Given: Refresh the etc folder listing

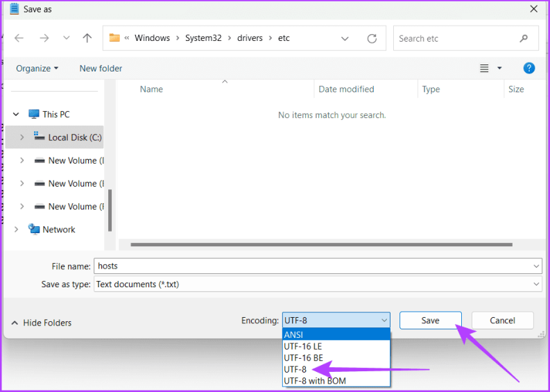Looking at the screenshot, I should 372,38.
